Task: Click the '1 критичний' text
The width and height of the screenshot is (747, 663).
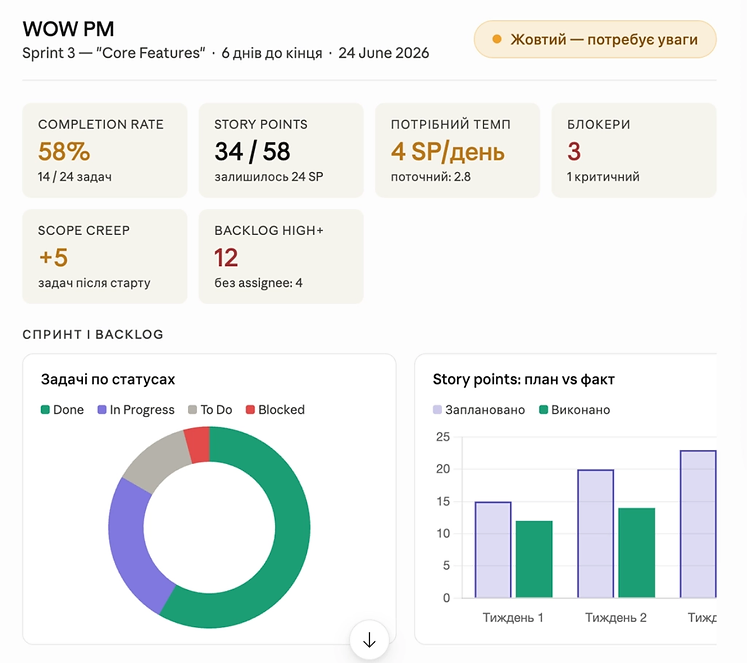Action: pyautogui.click(x=603, y=177)
